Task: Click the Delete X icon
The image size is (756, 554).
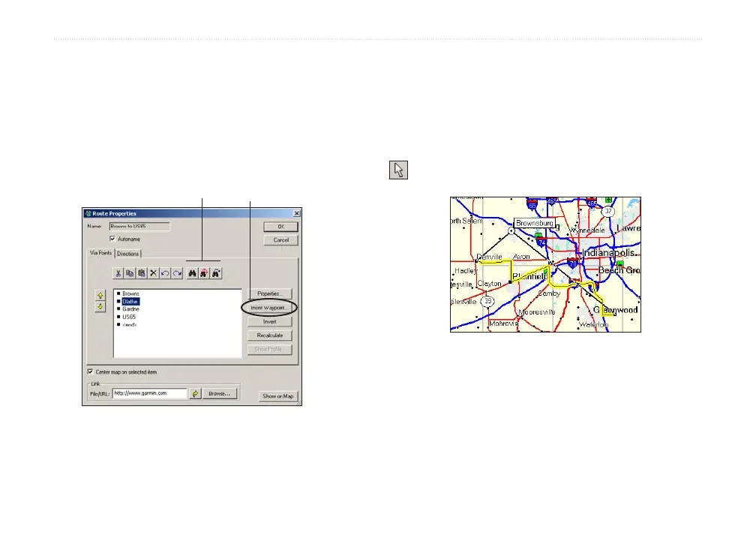Action: (x=153, y=273)
